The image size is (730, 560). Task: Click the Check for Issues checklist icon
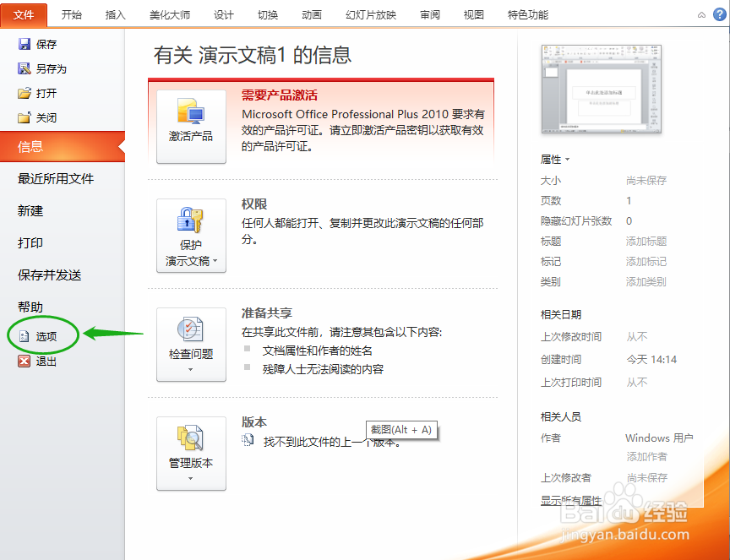tap(190, 329)
